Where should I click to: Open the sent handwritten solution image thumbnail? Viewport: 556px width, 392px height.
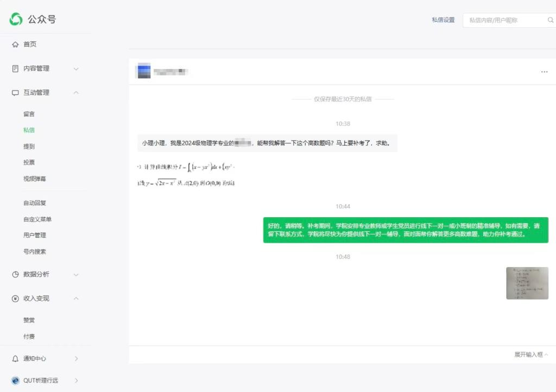click(x=527, y=283)
